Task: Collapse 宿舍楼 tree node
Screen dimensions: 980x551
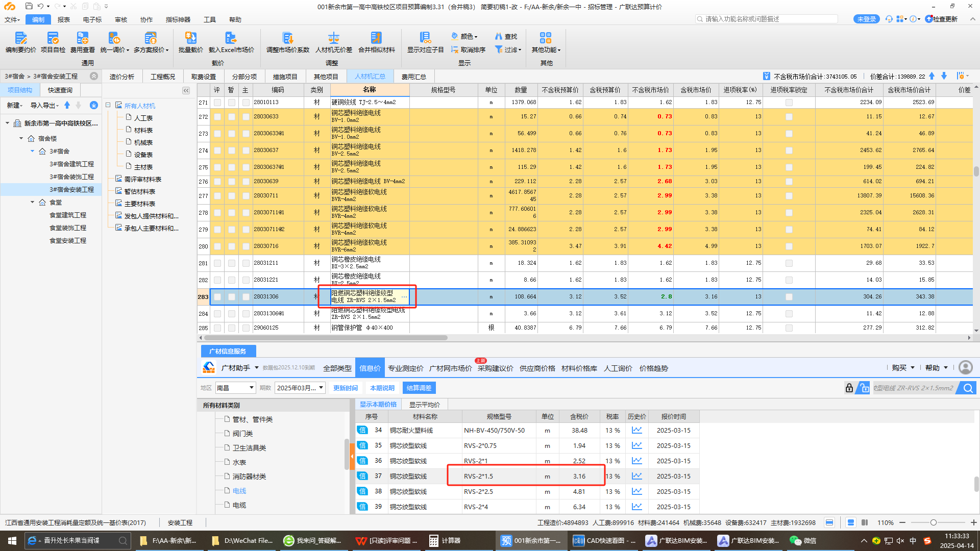Action: click(21, 138)
